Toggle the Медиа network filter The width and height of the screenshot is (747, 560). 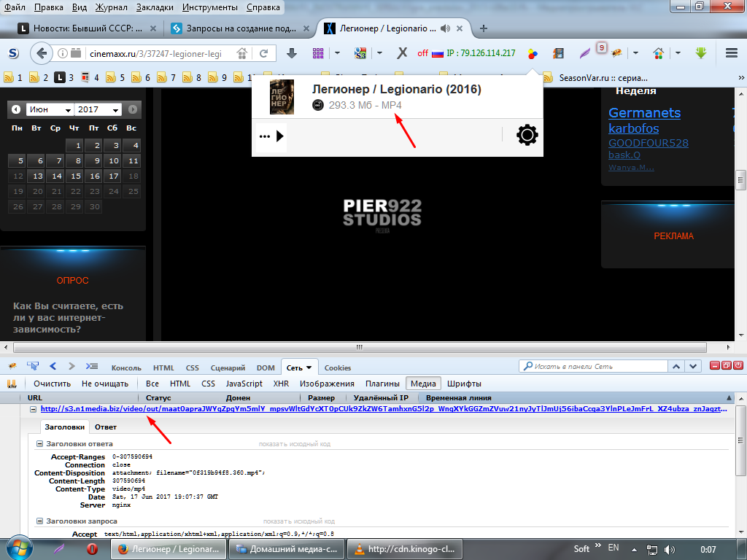423,384
